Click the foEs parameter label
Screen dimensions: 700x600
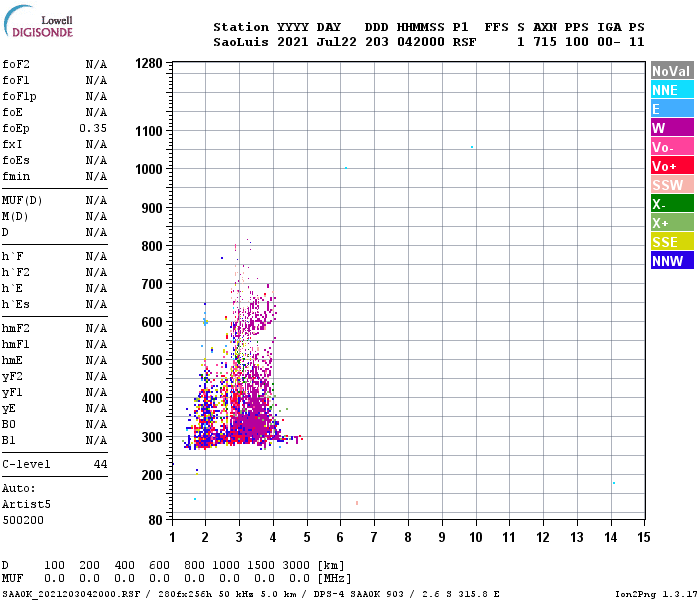pos(16,160)
